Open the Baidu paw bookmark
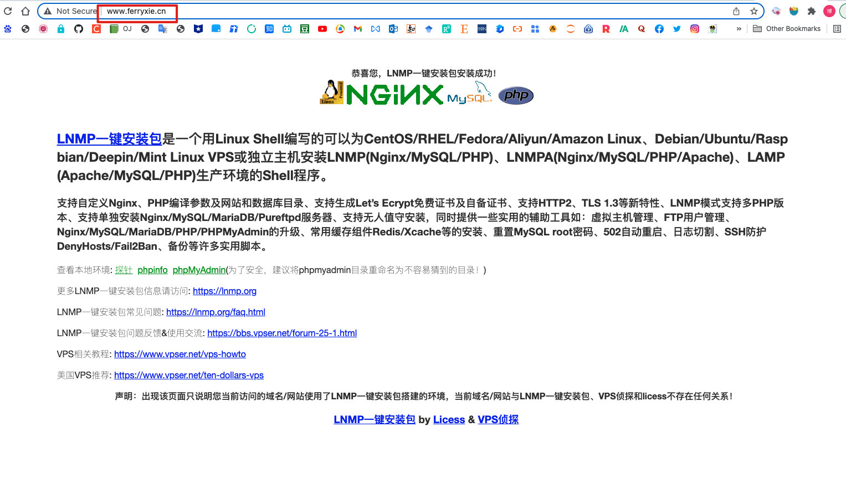The height and width of the screenshot is (504, 846). 8,29
